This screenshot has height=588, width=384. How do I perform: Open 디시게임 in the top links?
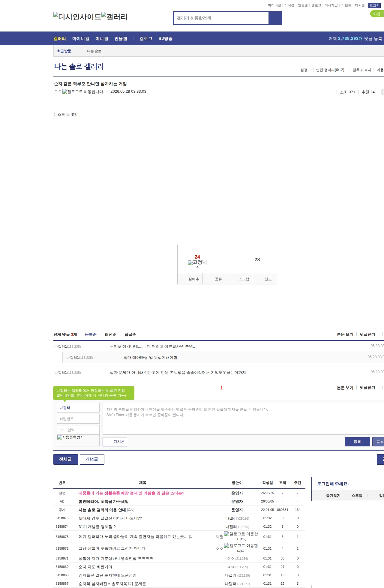(331, 5)
